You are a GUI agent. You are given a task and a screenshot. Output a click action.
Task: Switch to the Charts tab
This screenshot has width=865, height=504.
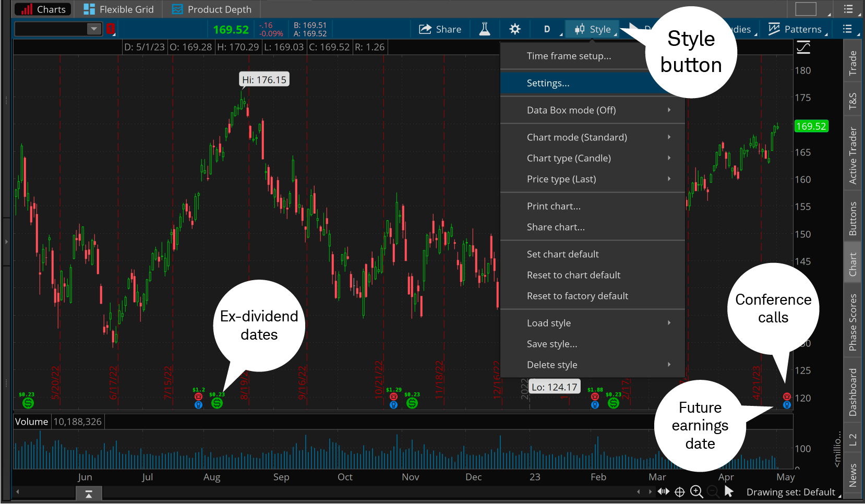[43, 9]
